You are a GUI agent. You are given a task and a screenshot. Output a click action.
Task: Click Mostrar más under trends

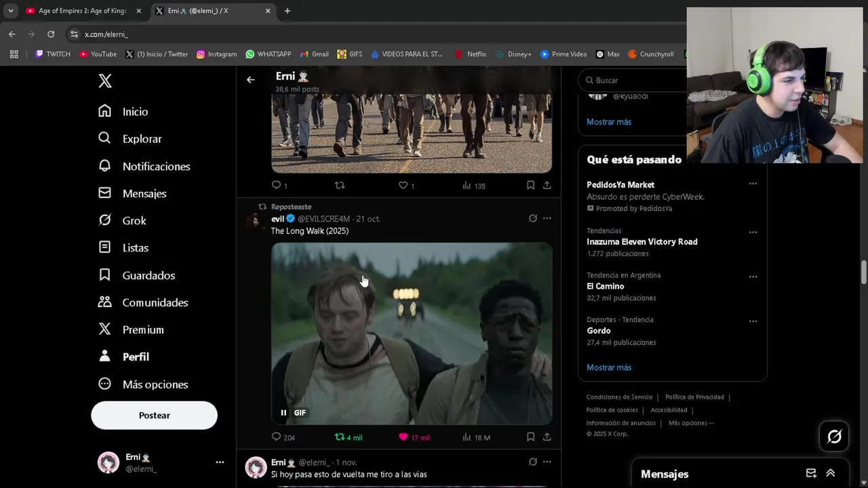[x=609, y=367]
